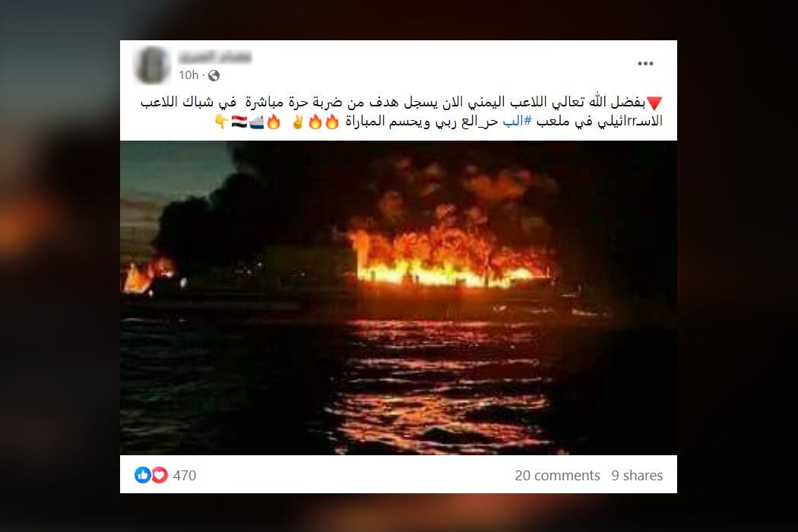Viewport: 798px width, 532px height.
Task: Click the red triangle emoji starting the post
Action: (x=654, y=103)
